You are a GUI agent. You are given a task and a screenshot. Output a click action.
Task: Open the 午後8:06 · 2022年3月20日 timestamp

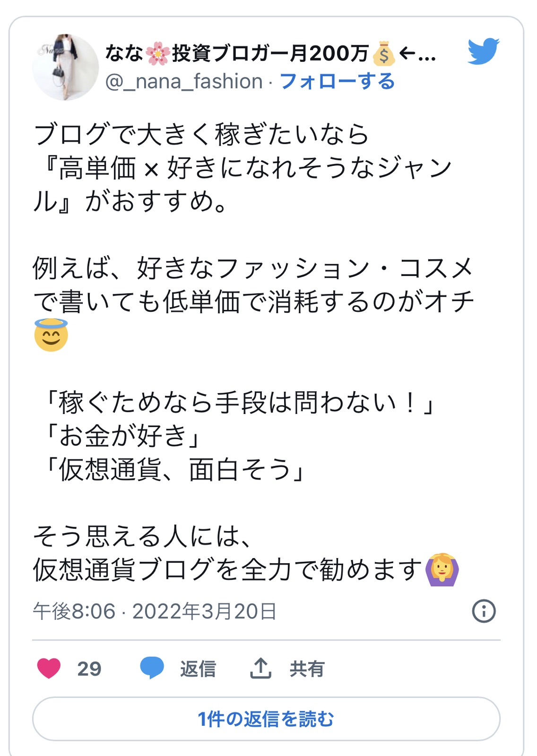pyautogui.click(x=155, y=611)
